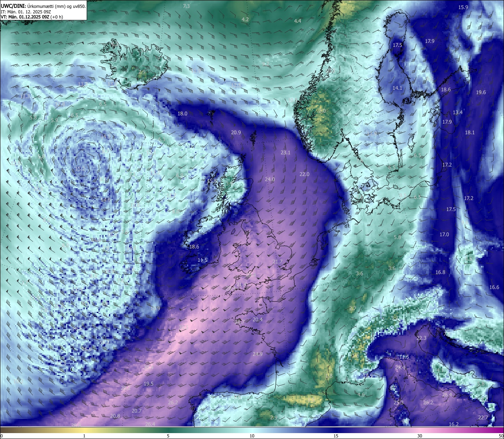Click the 19.5 value label
Image resolution: width=504 pixels, height=439 pixels.
pos(148,383)
